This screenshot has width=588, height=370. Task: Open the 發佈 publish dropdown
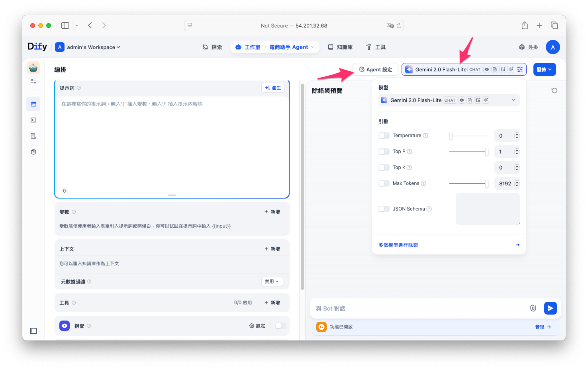pyautogui.click(x=544, y=69)
